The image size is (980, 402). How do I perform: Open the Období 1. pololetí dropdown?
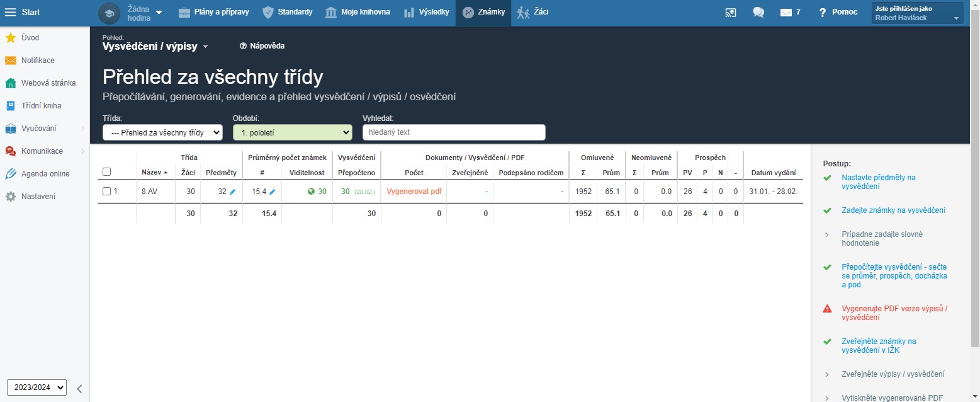coord(292,132)
